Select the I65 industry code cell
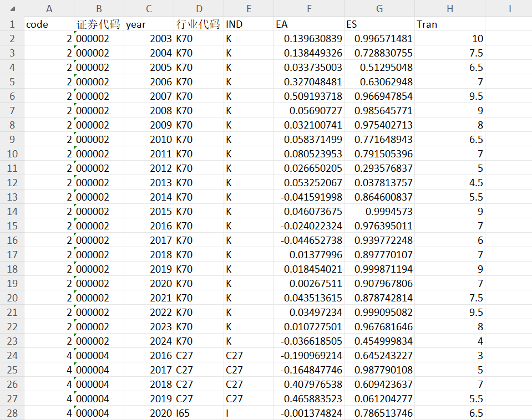 pyautogui.click(x=199, y=413)
